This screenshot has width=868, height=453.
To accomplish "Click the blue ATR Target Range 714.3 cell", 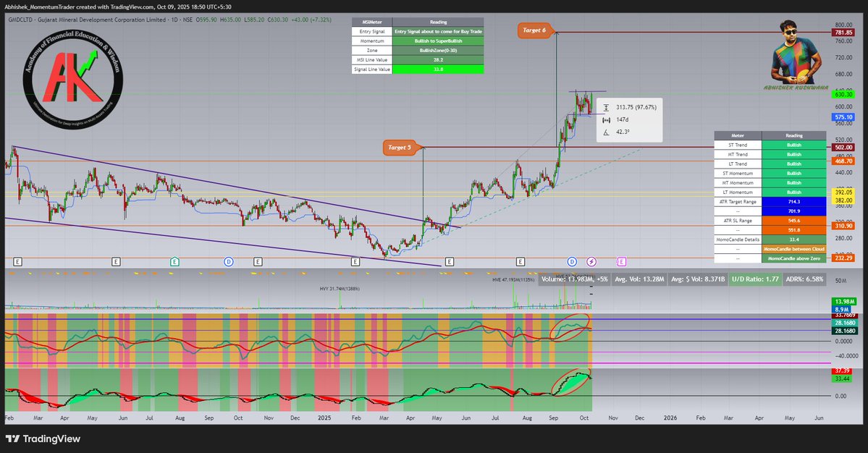I will [x=794, y=202].
